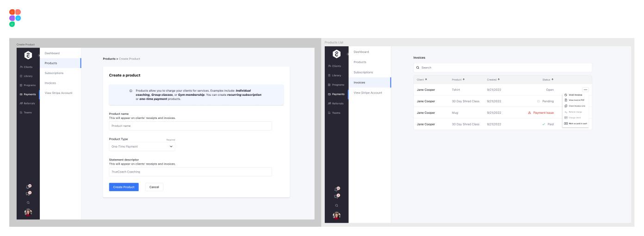The image size is (644, 236).
Task: Sort invoices by the Created column
Action: [x=494, y=80]
